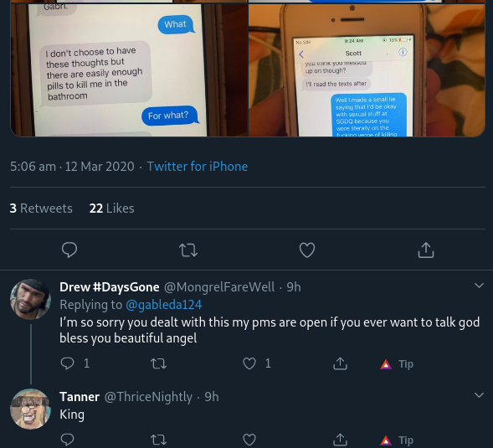View the 3 Retweets list
Screen dimensions: 493x448
click(41, 209)
